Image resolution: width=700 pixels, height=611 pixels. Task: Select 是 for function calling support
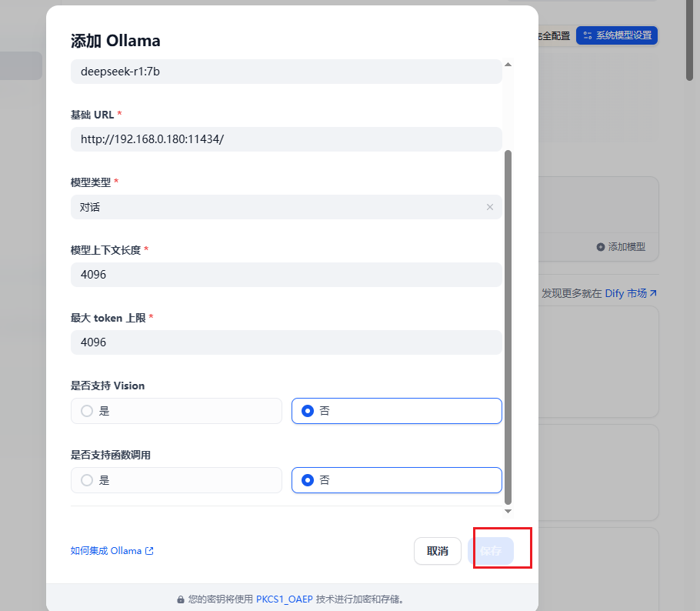coord(176,480)
